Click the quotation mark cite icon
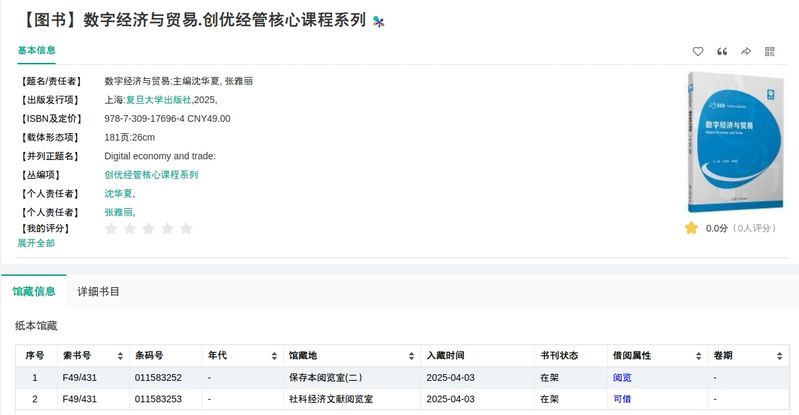This screenshot has width=799, height=415. 722,52
